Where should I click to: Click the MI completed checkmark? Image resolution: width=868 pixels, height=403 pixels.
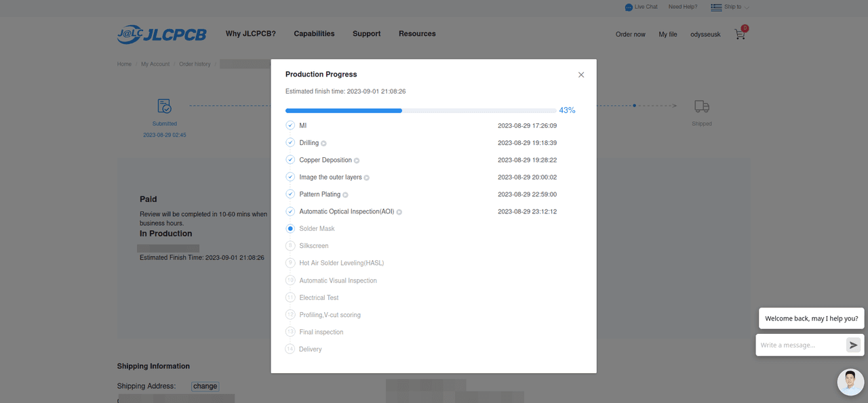(290, 125)
